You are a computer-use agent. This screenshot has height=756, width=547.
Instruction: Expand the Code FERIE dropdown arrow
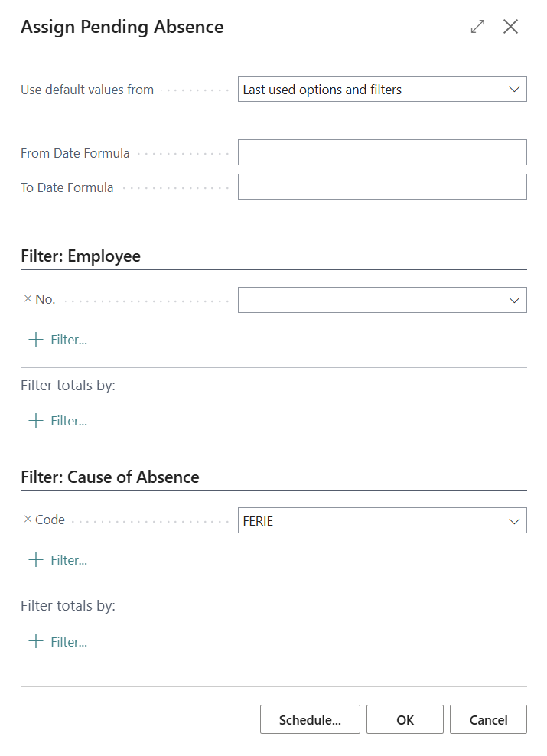pyautogui.click(x=514, y=521)
